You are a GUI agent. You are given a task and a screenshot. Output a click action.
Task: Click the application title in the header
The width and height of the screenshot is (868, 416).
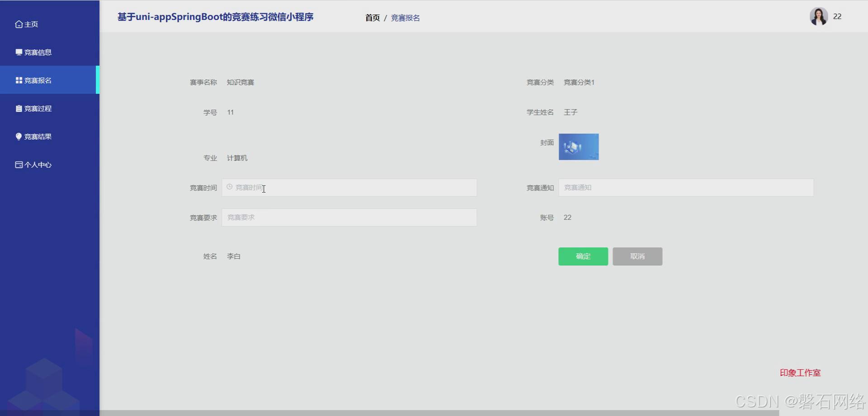pos(216,17)
